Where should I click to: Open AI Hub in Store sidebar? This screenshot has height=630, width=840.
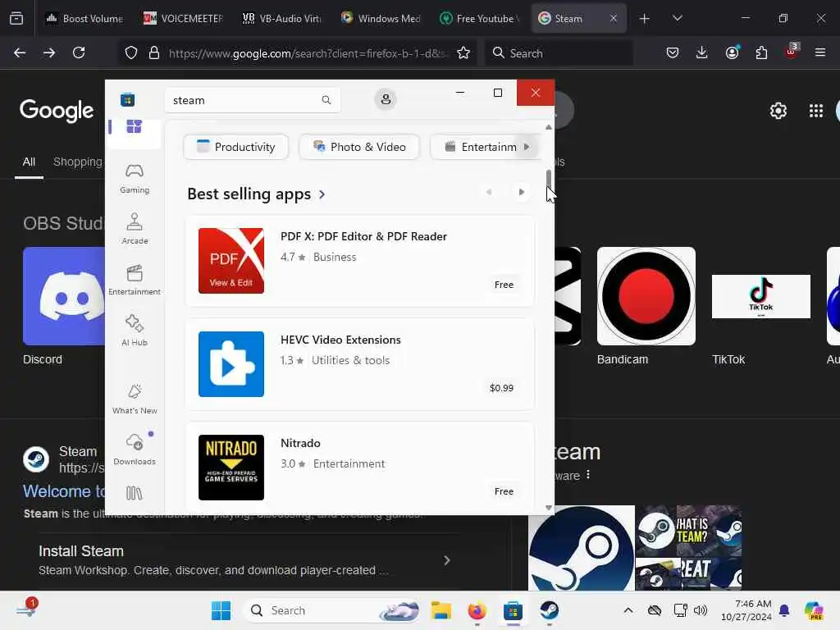(135, 331)
